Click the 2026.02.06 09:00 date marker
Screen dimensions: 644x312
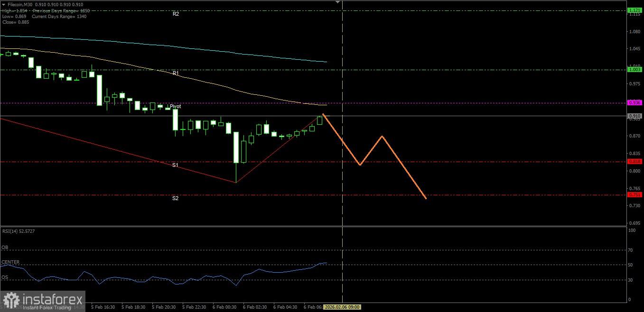(x=342, y=307)
